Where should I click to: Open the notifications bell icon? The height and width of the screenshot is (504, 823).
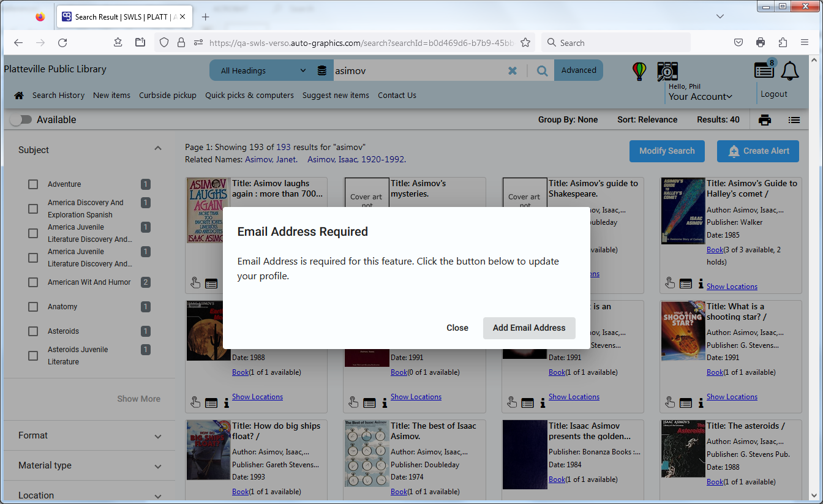coord(790,71)
